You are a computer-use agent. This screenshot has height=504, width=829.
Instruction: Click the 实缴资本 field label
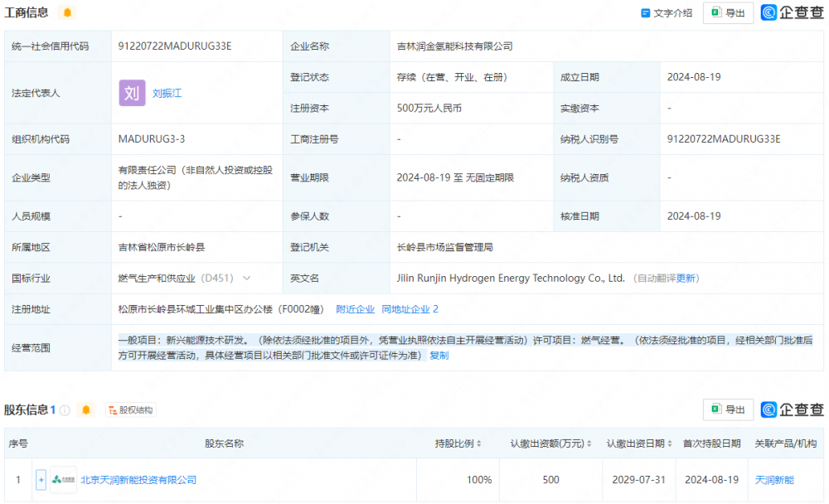tap(579, 109)
